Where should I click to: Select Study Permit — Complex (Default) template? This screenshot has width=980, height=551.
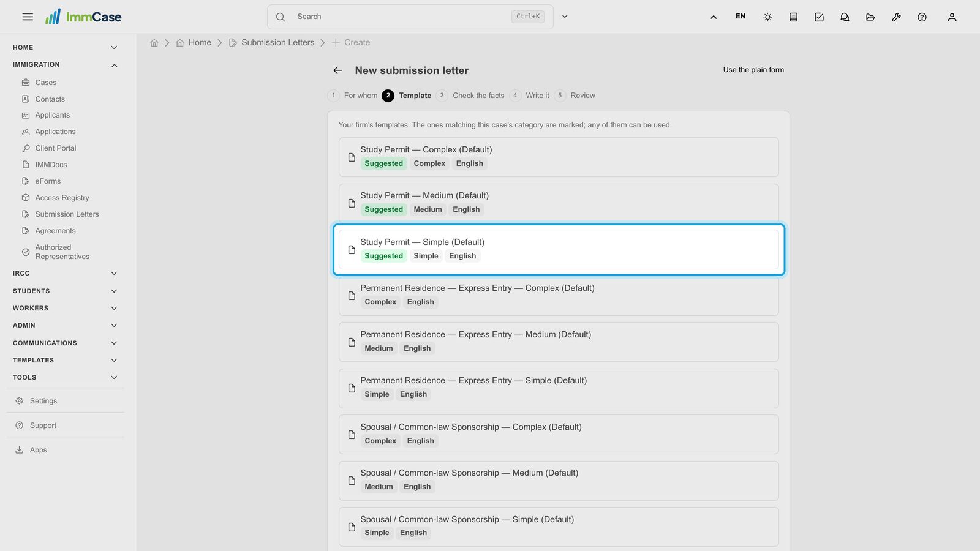(559, 157)
